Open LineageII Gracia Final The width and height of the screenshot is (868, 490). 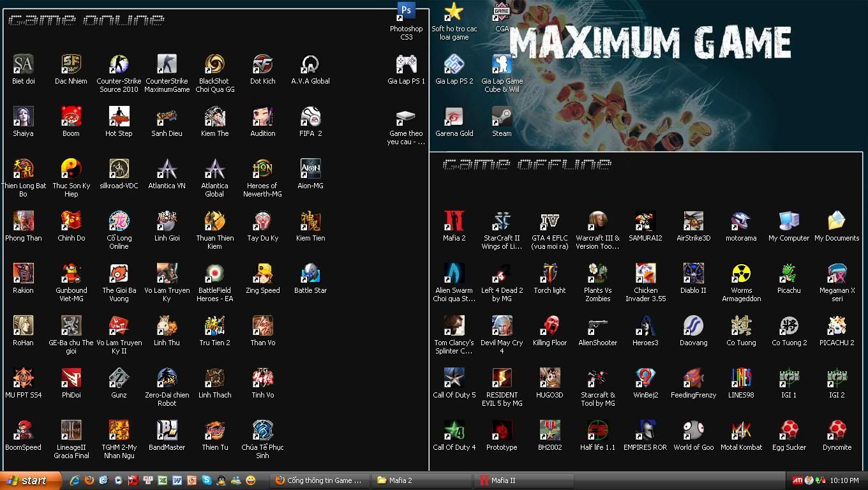coord(71,430)
